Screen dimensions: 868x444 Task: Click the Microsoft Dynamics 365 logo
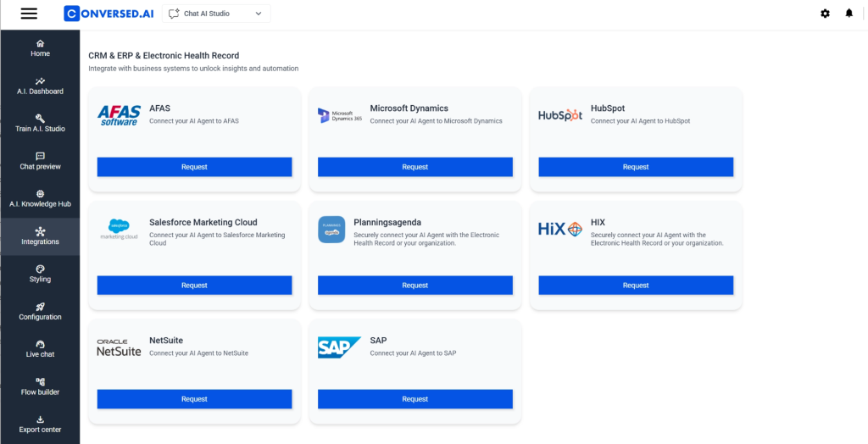click(340, 115)
